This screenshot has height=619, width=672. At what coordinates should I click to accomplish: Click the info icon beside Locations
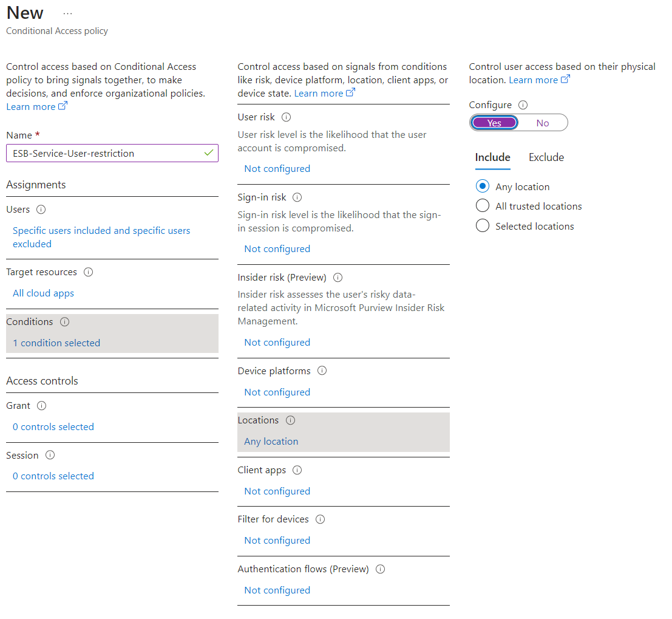(x=291, y=420)
